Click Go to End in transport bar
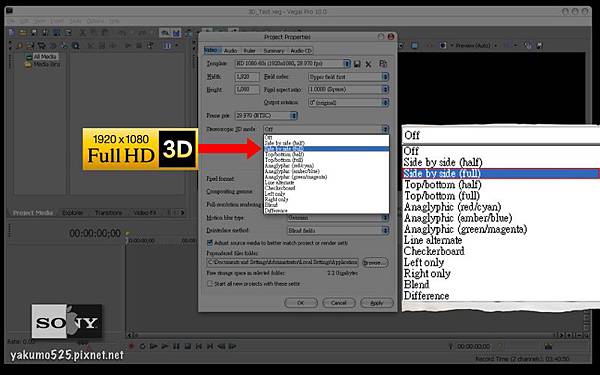Screen dimensions: 600x375 [210, 346]
